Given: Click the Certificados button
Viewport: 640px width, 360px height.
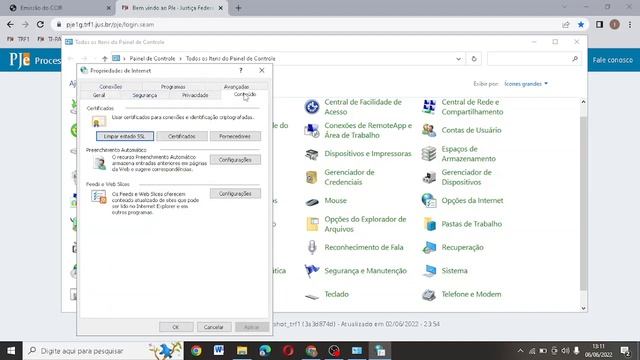Looking at the screenshot, I should 182,136.
